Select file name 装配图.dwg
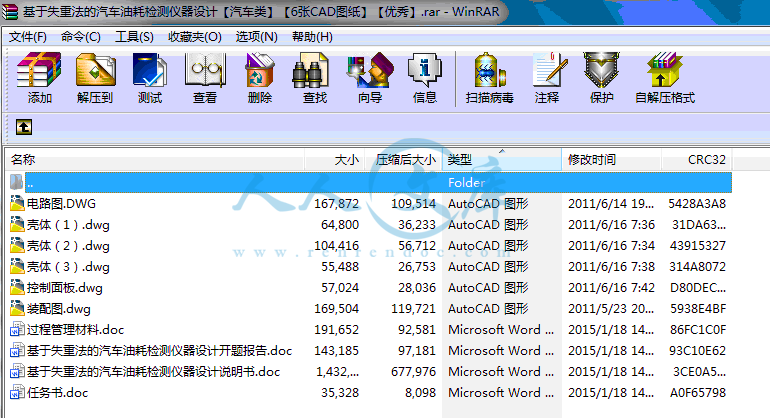The width and height of the screenshot is (770, 418). (x=58, y=309)
